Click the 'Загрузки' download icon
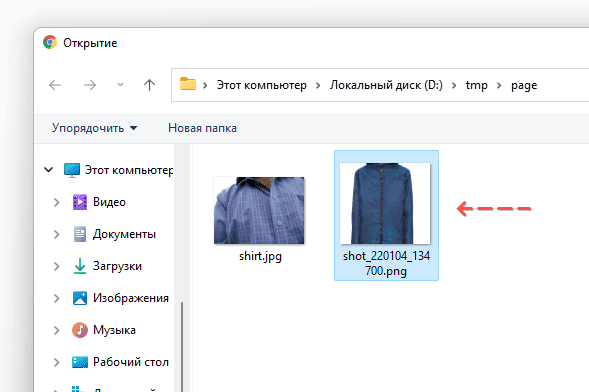 tap(80, 266)
